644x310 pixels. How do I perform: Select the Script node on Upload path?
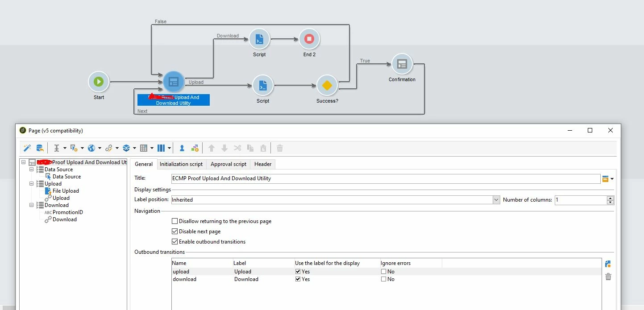(263, 85)
